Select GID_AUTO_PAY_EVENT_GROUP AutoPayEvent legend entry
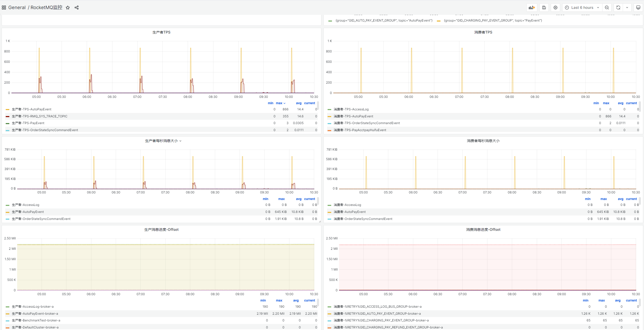 (x=384, y=21)
